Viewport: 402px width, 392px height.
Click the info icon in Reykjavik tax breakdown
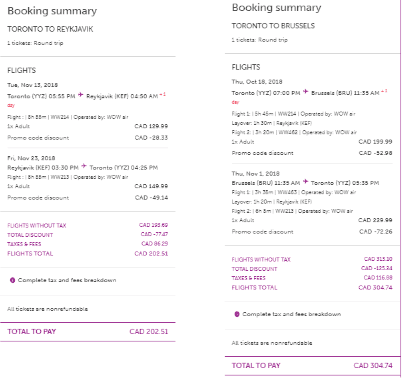coord(12,280)
